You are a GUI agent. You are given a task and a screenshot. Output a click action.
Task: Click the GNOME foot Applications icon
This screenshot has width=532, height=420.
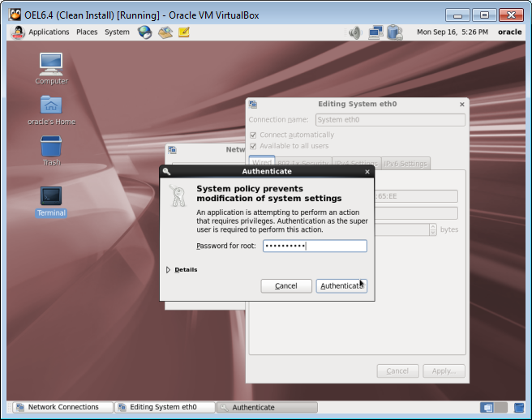click(x=18, y=32)
